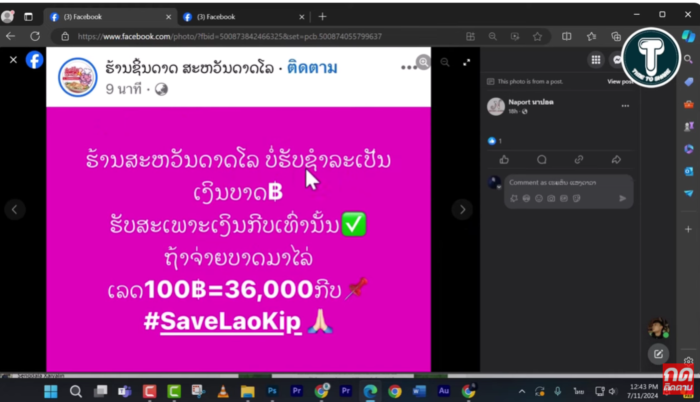Open Games in the Edge sidebar
The image size is (700, 402).
688,127
